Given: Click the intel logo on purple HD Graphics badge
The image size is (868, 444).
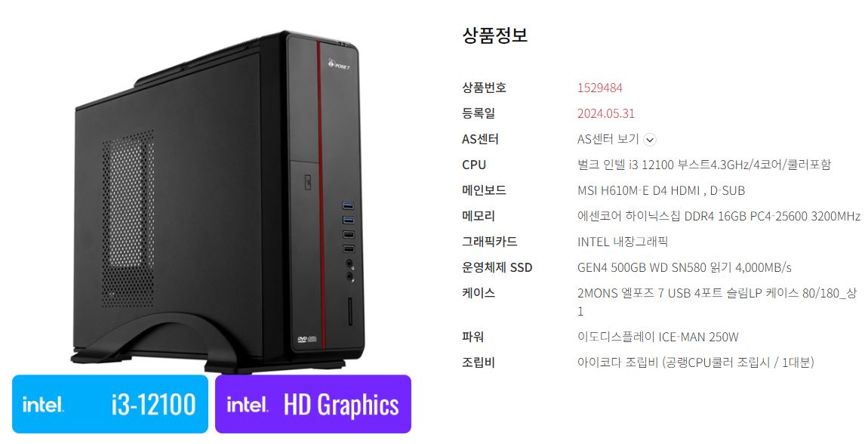Looking at the screenshot, I should pos(248,405).
